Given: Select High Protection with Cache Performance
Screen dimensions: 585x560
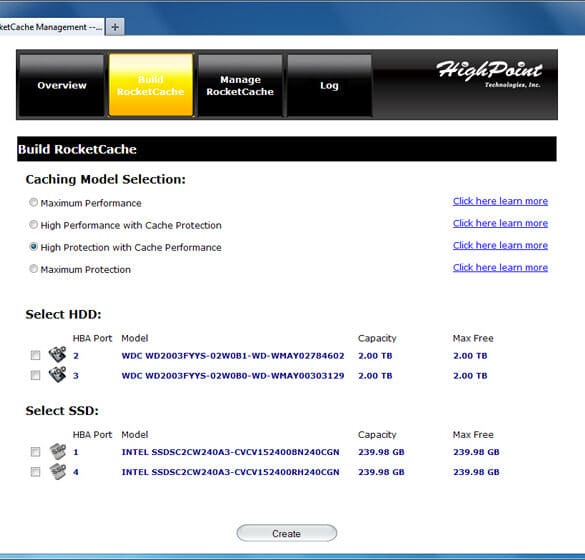Looking at the screenshot, I should (x=34, y=246).
